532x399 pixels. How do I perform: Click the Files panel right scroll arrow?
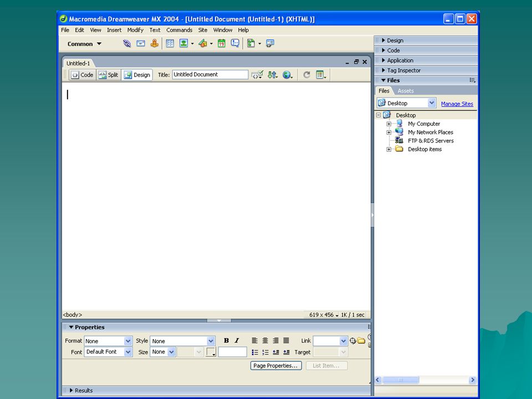(472, 380)
